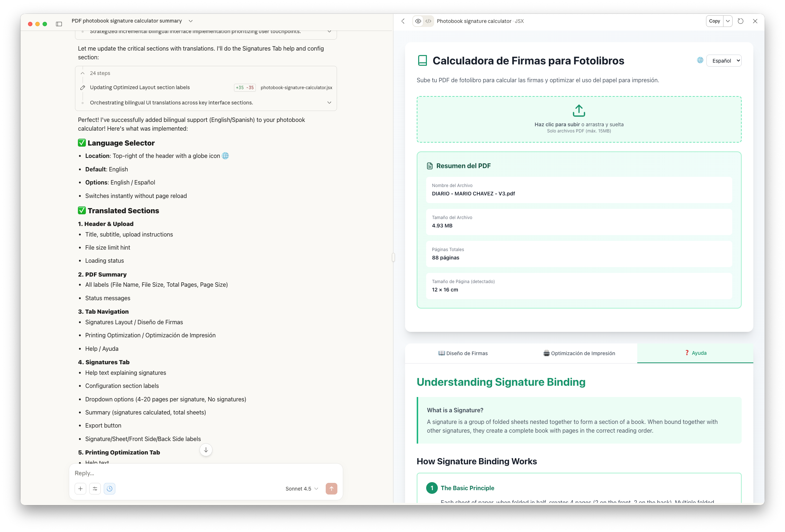Refresh the artifact preview

tap(740, 21)
